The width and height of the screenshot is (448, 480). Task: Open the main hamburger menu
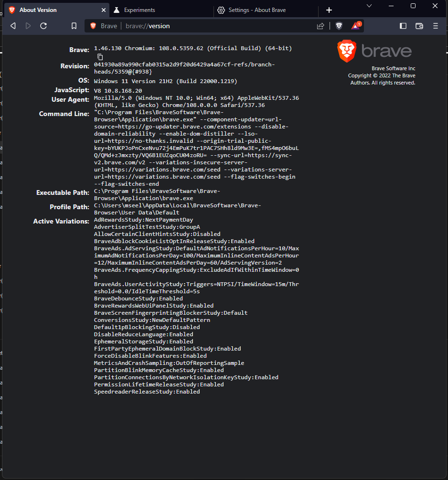click(436, 26)
